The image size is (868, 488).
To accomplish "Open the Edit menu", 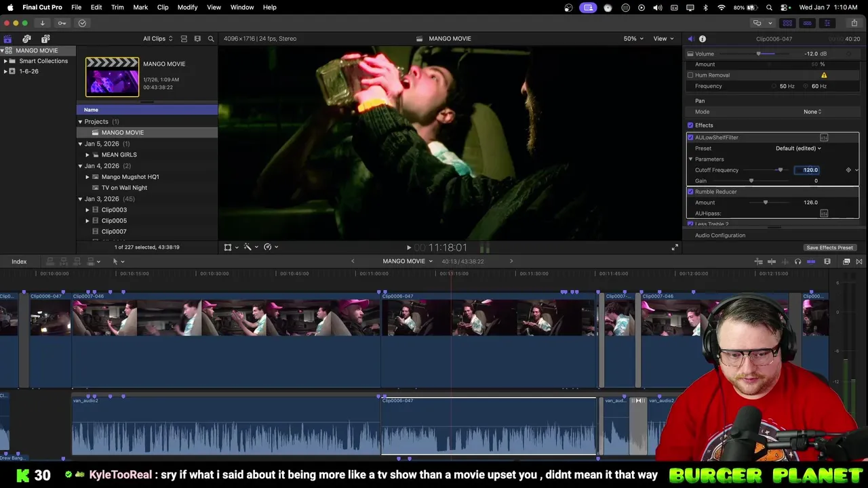I will click(x=96, y=7).
